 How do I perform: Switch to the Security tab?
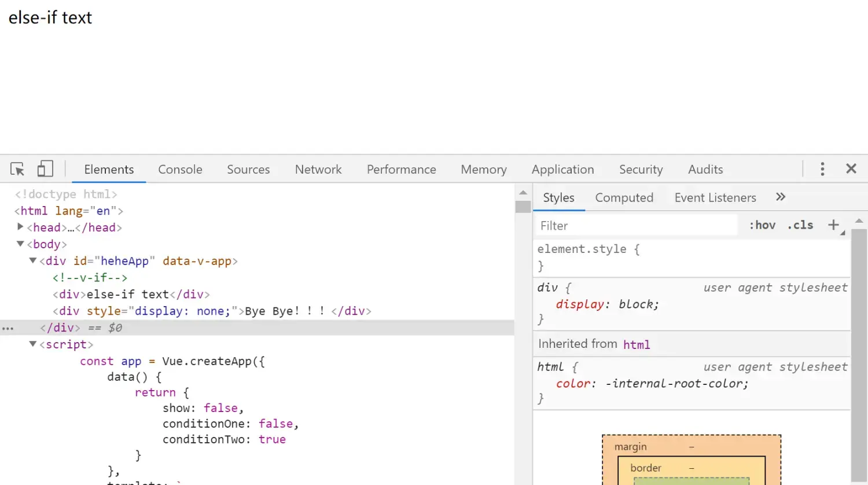[x=641, y=169]
